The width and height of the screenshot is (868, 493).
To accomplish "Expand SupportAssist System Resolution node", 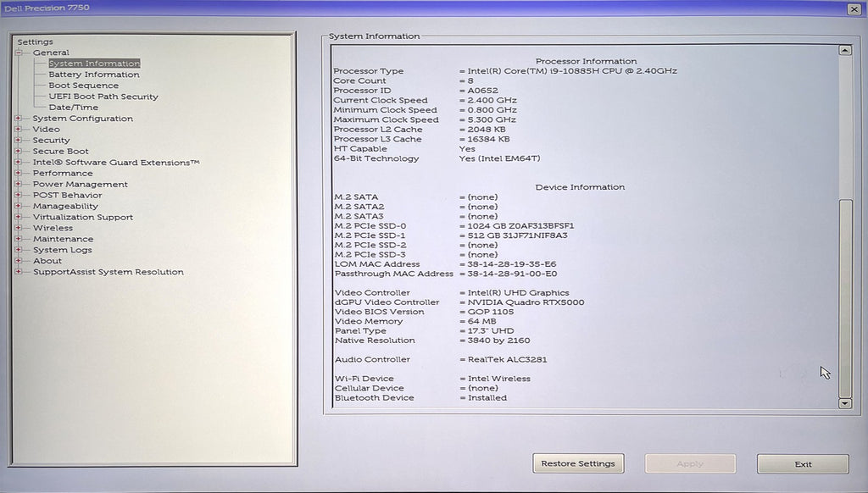I will point(19,272).
